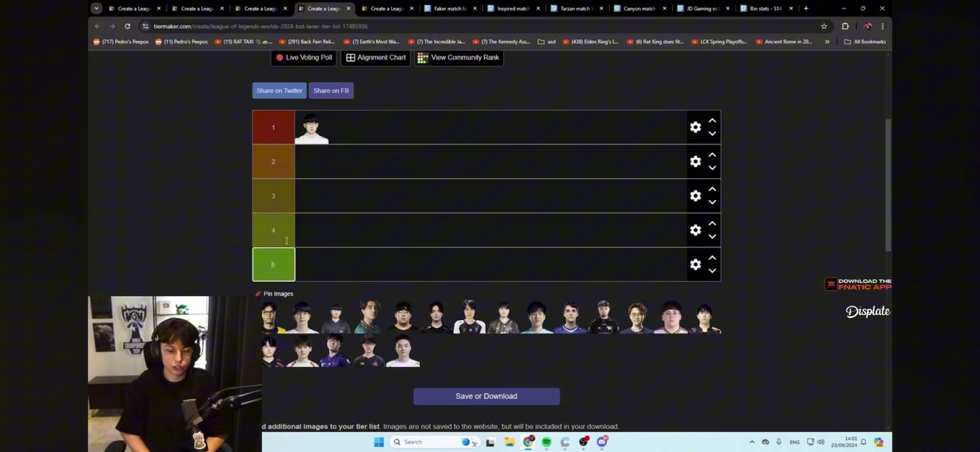Click the Save or Download button

coord(486,396)
